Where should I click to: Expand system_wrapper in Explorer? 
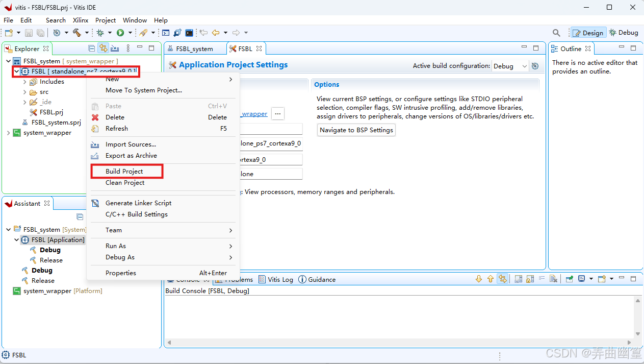coord(9,133)
